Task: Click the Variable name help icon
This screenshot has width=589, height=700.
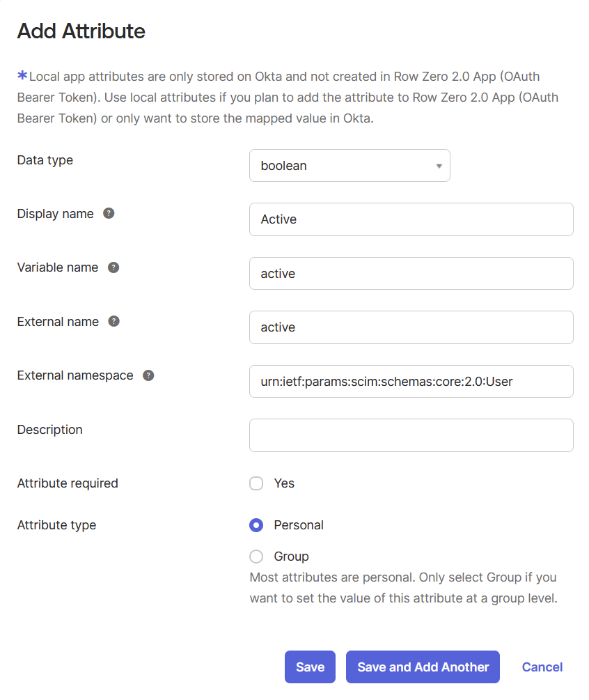Action: [113, 267]
